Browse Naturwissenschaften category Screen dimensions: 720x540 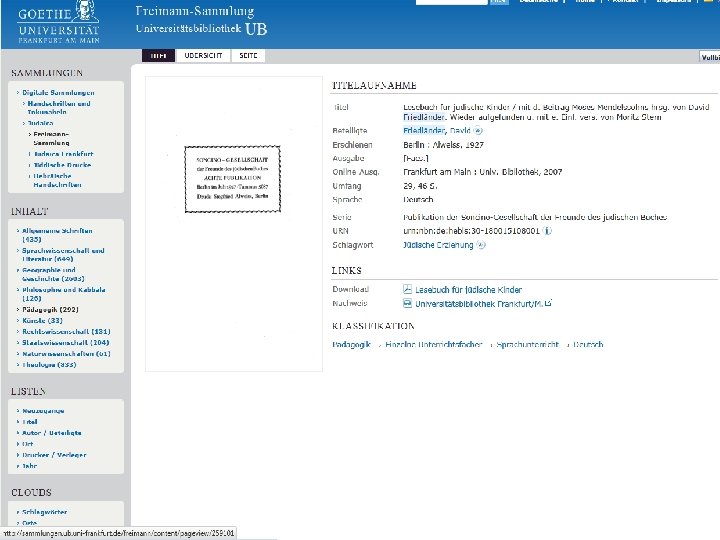point(66,354)
